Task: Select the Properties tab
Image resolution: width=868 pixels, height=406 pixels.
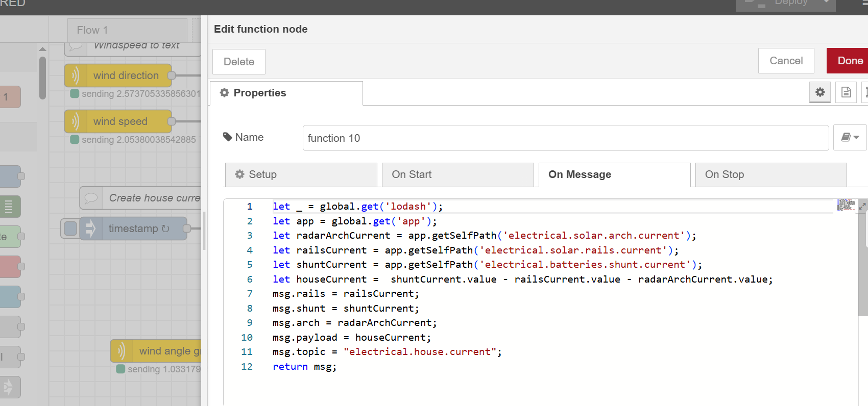Action: (286, 93)
